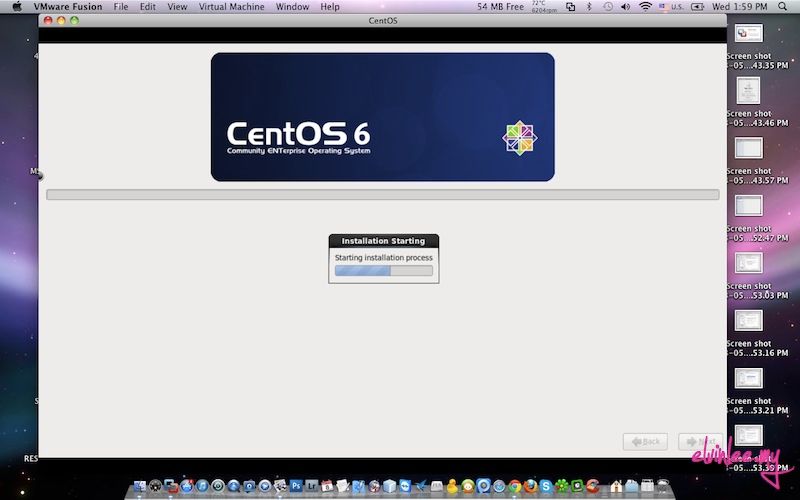
Task: Launch Photoshop from the dock
Action: pos(296,486)
